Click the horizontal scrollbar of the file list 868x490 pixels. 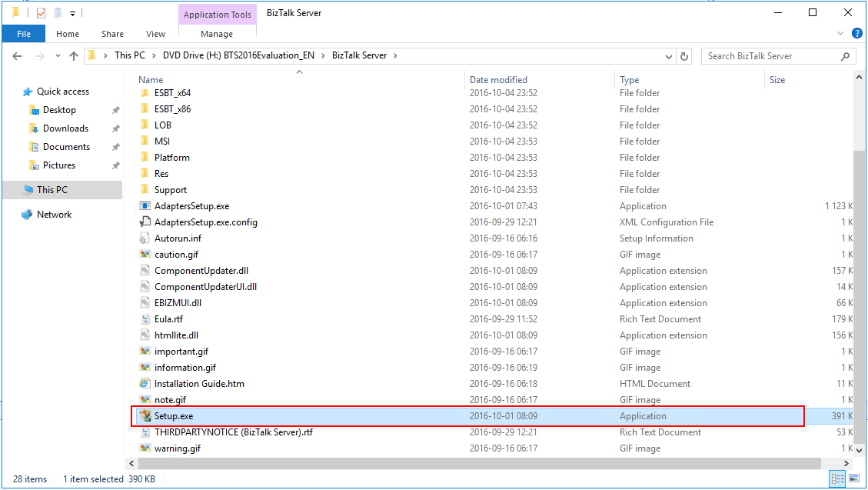(x=480, y=463)
